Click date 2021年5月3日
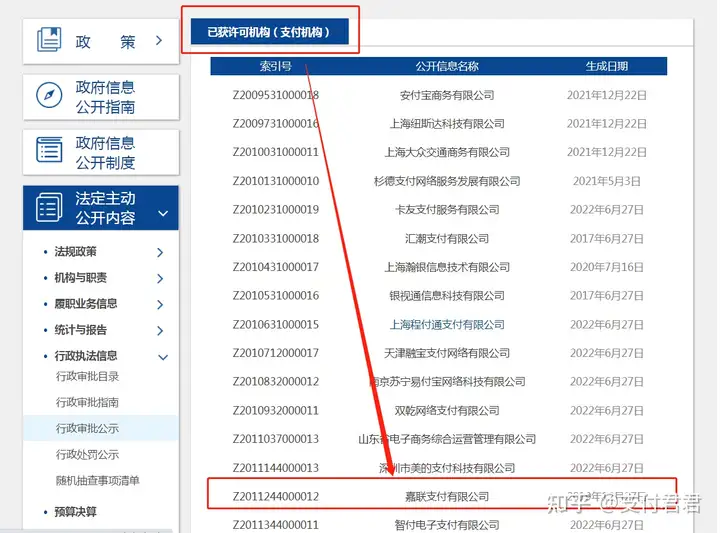Viewport: 720px width, 533px height. 607,181
